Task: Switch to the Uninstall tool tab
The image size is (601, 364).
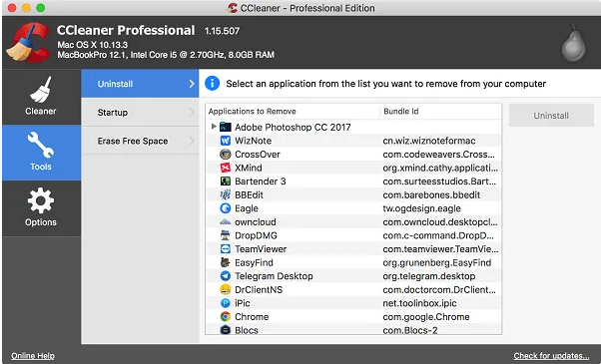Action: (140, 84)
